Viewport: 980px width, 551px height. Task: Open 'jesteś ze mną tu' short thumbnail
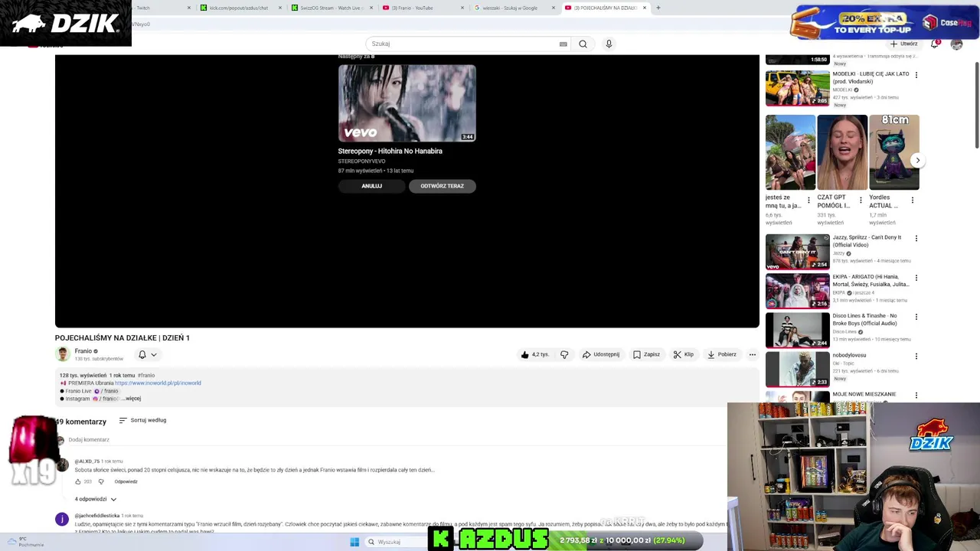tap(790, 152)
